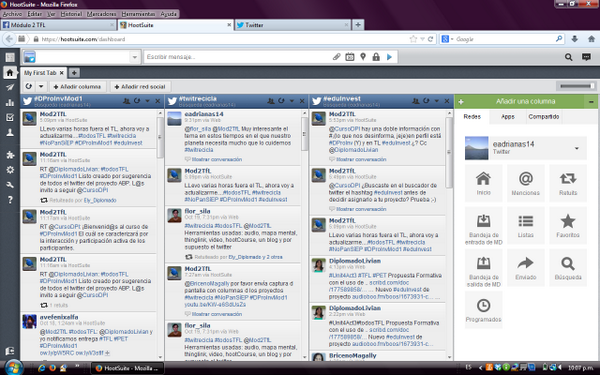Open the App Directory puzzle icon
The height and width of the screenshot is (375, 600).
click(x=10, y=155)
